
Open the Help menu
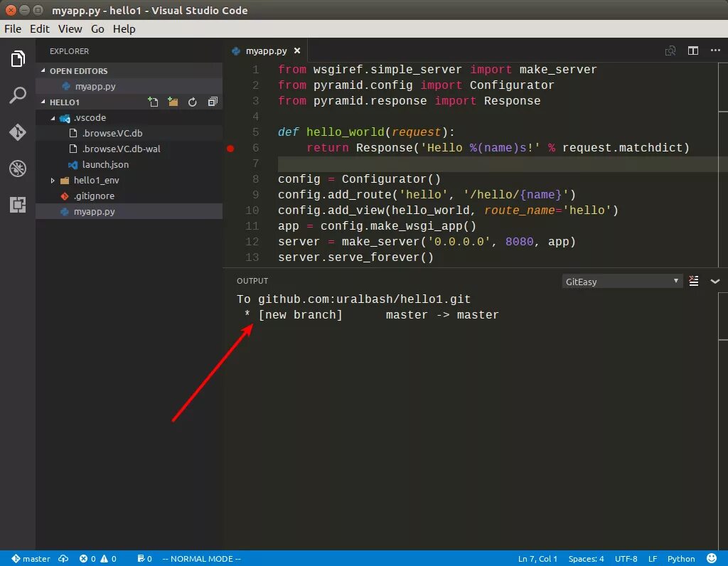124,28
